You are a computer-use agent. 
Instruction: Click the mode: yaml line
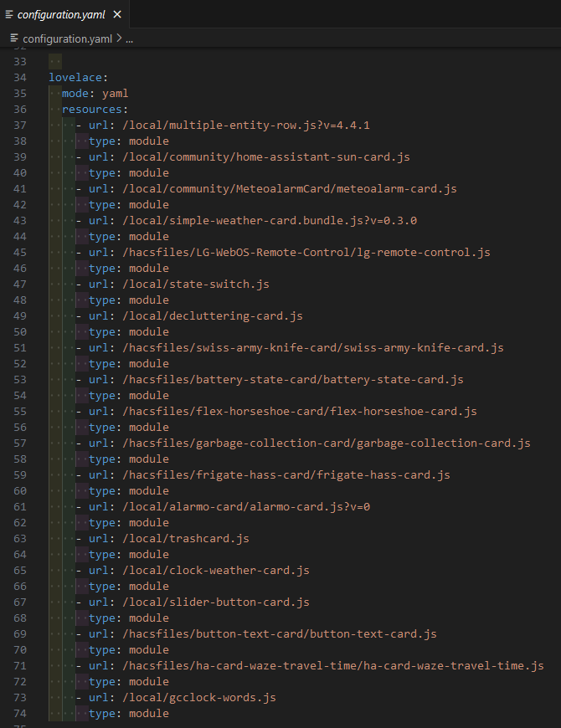95,94
